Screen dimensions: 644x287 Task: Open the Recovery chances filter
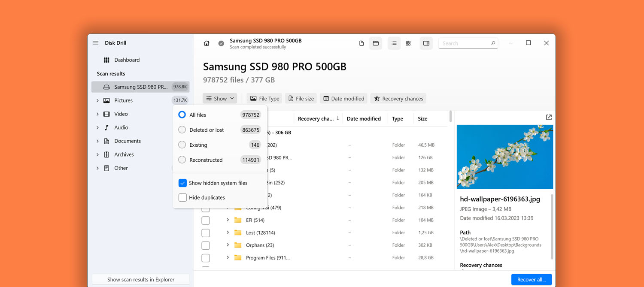(x=398, y=98)
